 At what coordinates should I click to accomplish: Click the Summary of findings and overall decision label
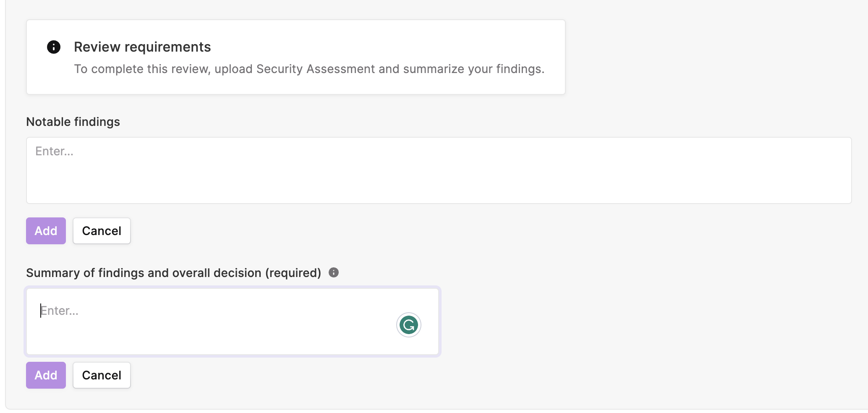[x=173, y=273]
